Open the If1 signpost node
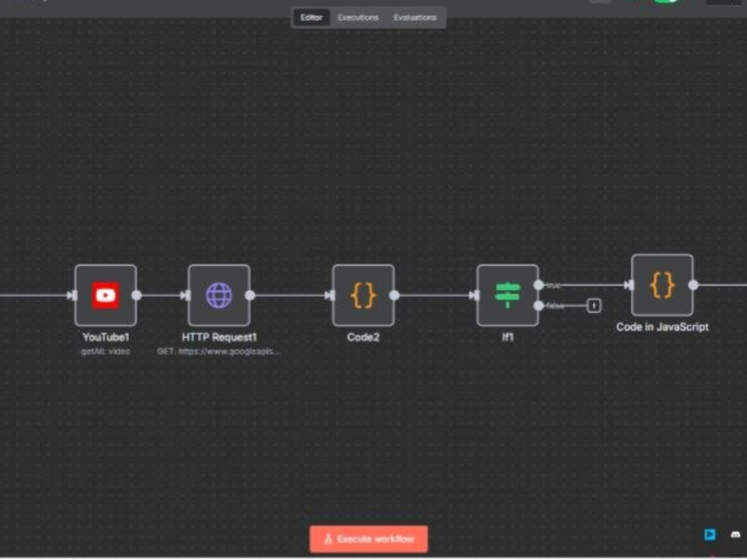Image resolution: width=747 pixels, height=560 pixels. [x=507, y=295]
